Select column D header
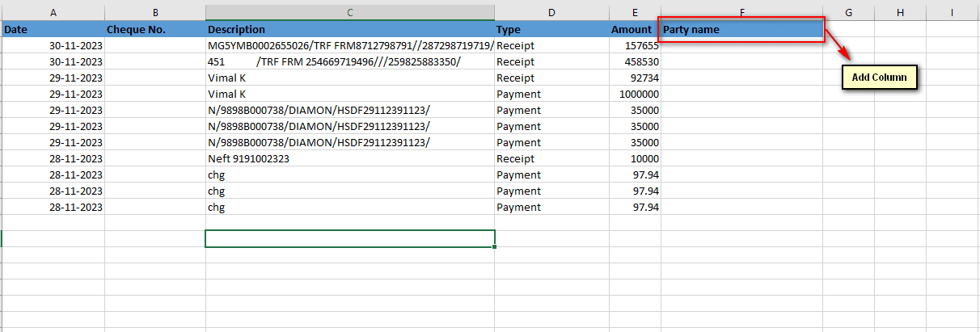Image resolution: width=980 pixels, height=332 pixels. [551, 12]
